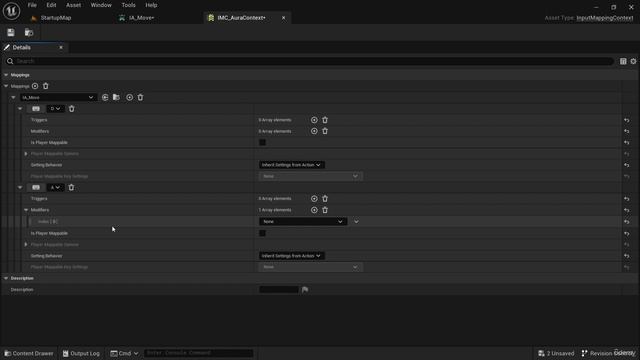640x360 pixels.
Task: Delete the D key binding trash icon
Action: click(71, 109)
